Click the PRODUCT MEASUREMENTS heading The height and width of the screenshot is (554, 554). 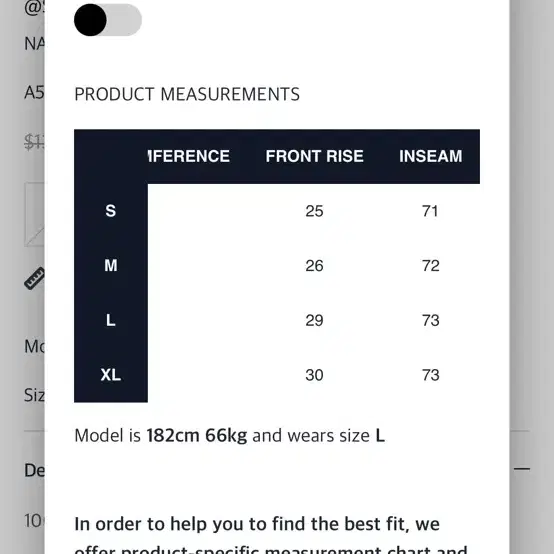(x=187, y=94)
